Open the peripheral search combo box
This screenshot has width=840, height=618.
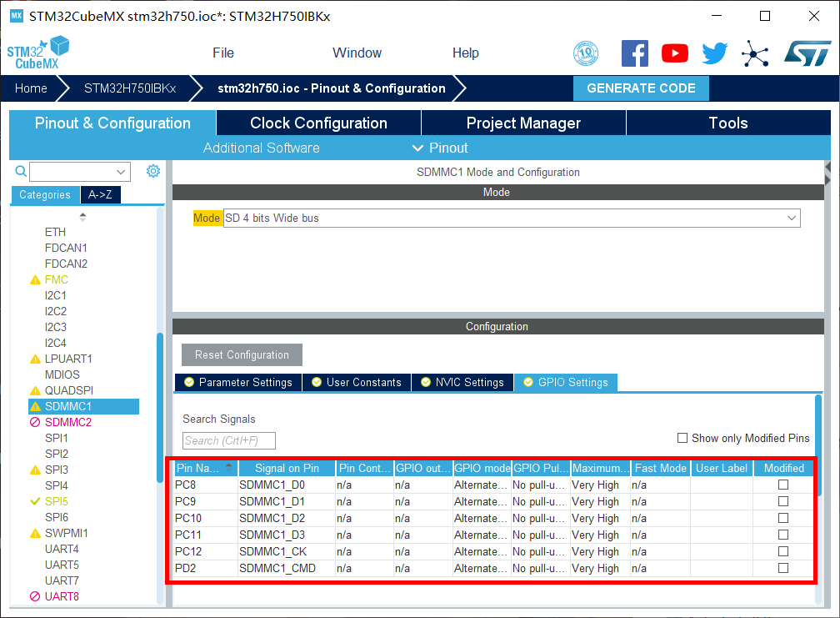[80, 172]
